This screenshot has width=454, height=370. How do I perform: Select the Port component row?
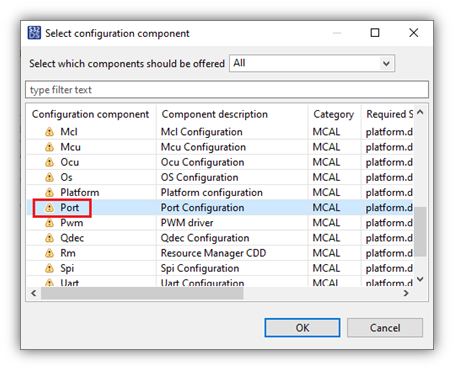point(220,208)
